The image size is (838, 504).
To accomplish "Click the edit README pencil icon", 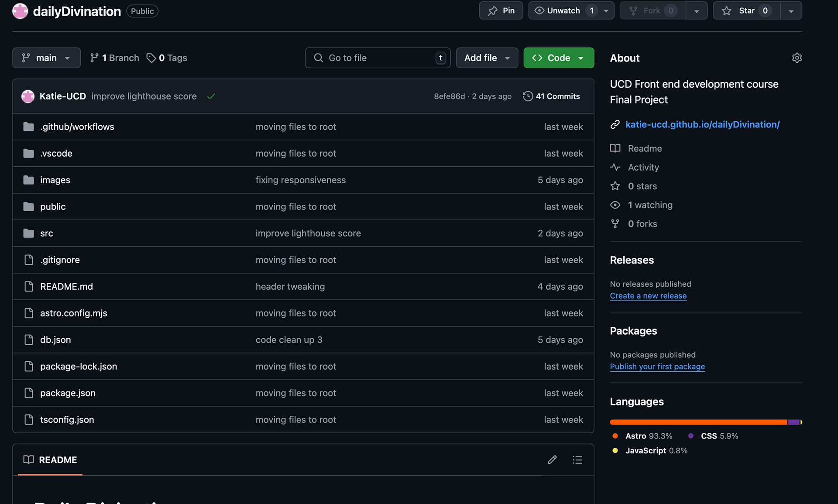I will 552,460.
